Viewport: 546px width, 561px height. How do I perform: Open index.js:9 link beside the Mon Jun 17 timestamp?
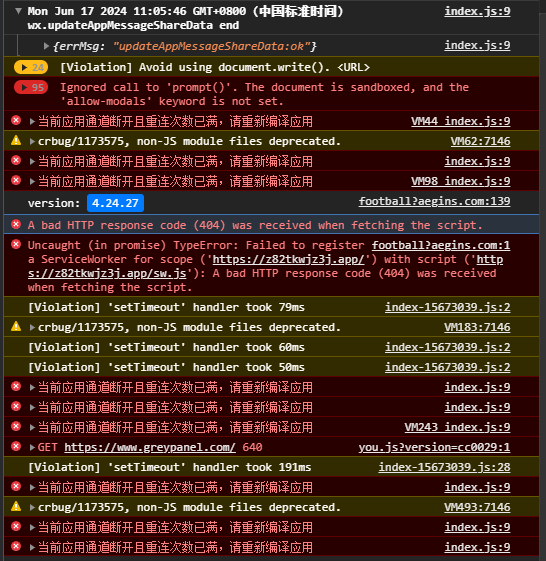pos(477,11)
